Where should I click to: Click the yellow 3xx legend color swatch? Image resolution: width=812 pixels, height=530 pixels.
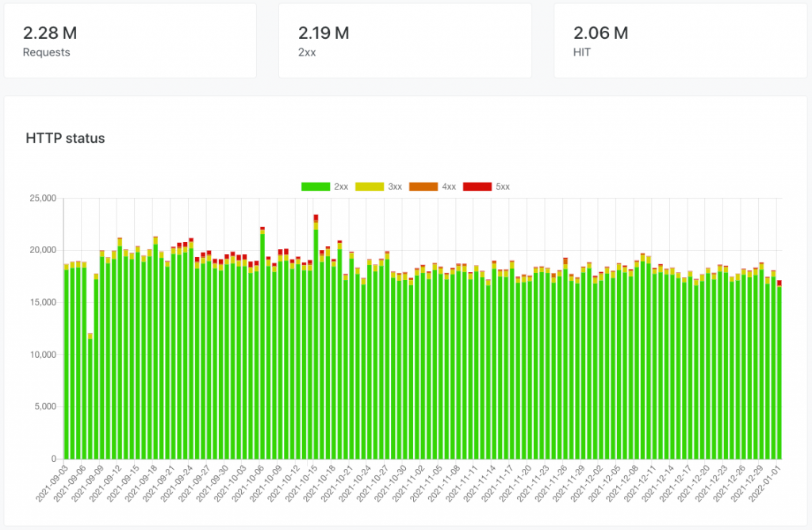tap(370, 186)
